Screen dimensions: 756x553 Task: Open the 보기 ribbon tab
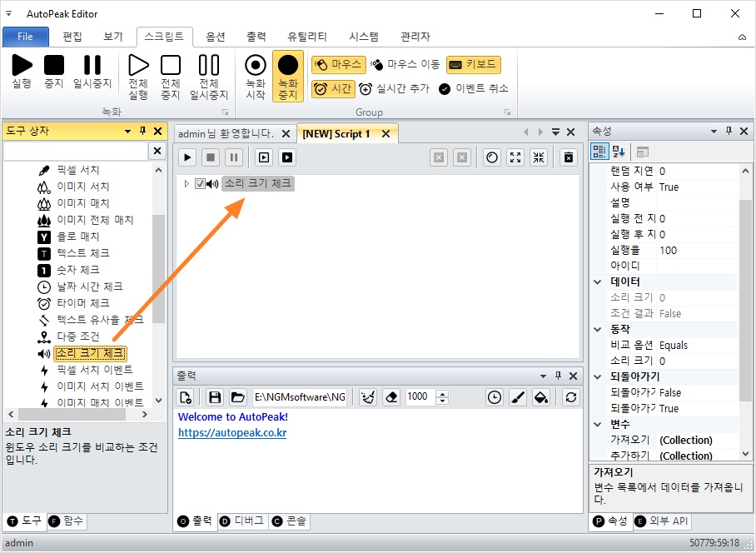(x=113, y=37)
